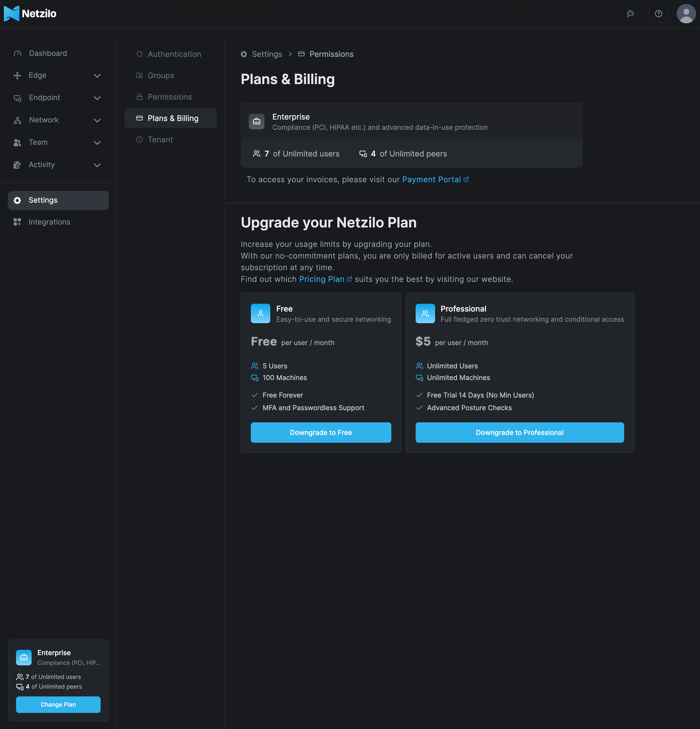This screenshot has height=729, width=700.
Task: Click the Groups folder icon
Action: pos(140,76)
